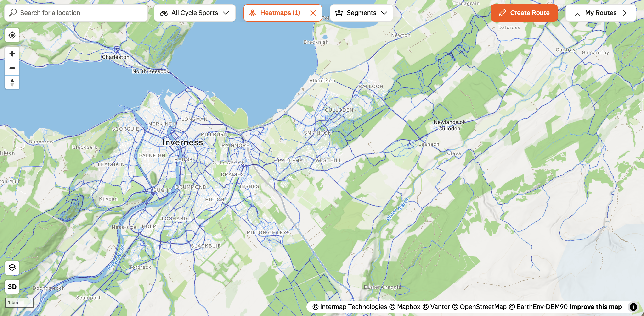
Task: Click the bicycle icon in sport selector
Action: (164, 13)
